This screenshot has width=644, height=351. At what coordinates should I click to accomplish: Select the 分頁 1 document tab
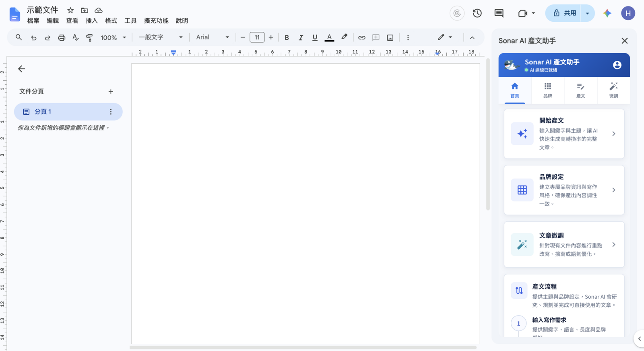(x=68, y=112)
